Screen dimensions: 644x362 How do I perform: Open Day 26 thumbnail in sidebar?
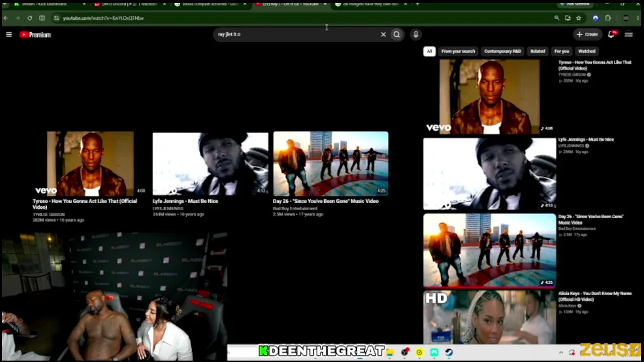click(490, 250)
